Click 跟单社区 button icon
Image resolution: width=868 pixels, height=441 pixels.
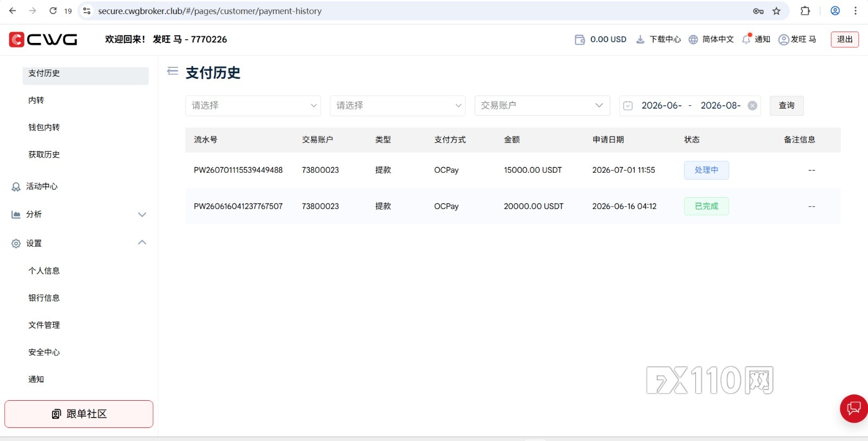coord(56,414)
